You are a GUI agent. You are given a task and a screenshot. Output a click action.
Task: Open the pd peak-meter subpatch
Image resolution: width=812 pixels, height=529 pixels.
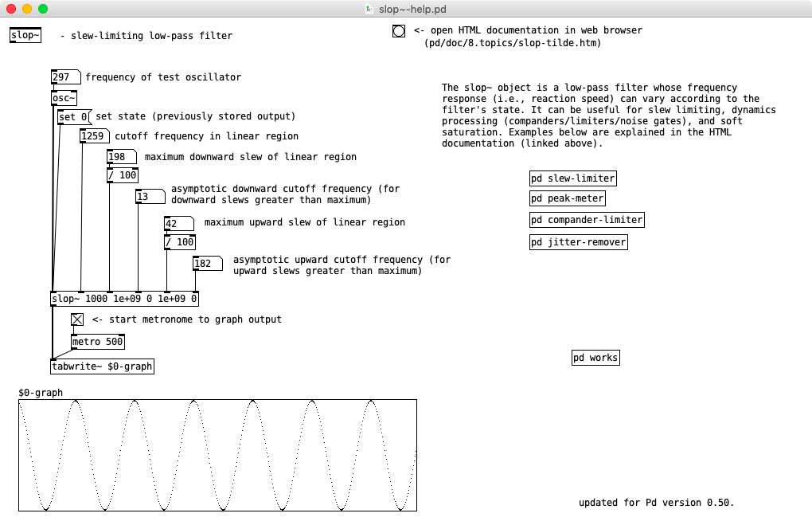568,198
